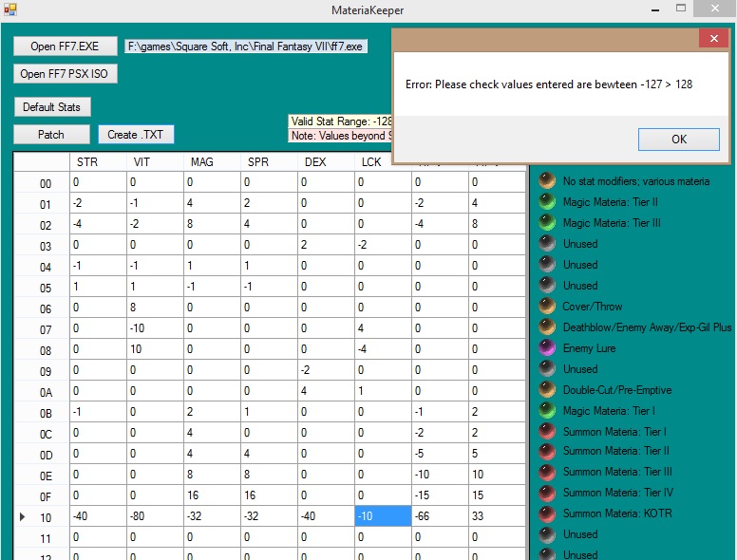737x560 pixels.
Task: Select row 10 using its row header arrow
Action: (x=22, y=516)
